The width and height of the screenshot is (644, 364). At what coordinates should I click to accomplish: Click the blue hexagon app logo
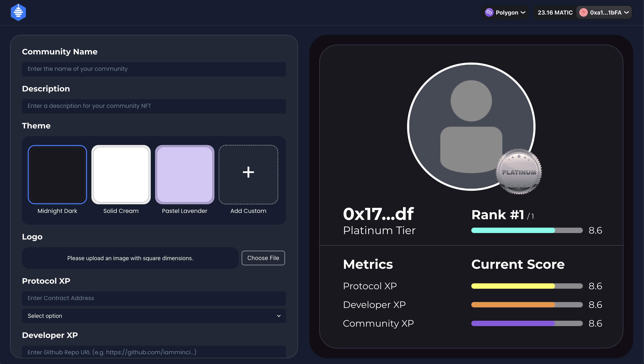coord(18,12)
